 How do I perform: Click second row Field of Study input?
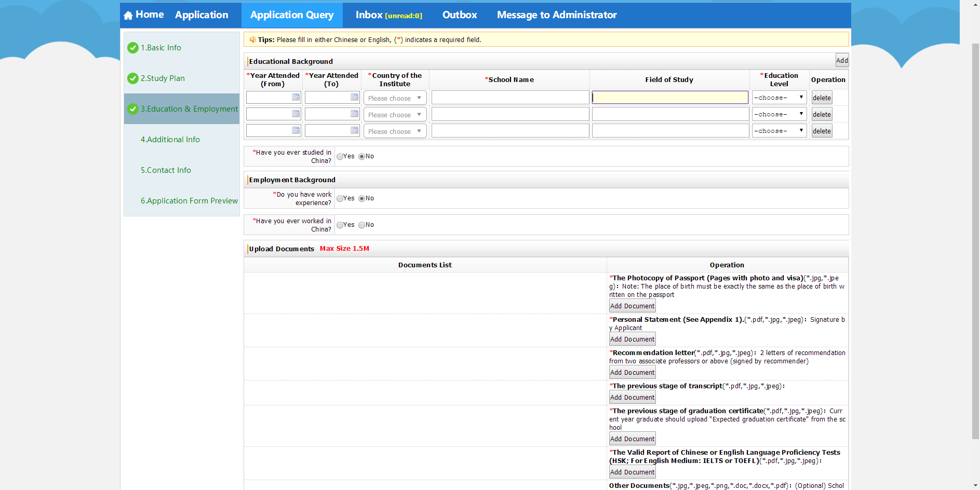(x=670, y=114)
